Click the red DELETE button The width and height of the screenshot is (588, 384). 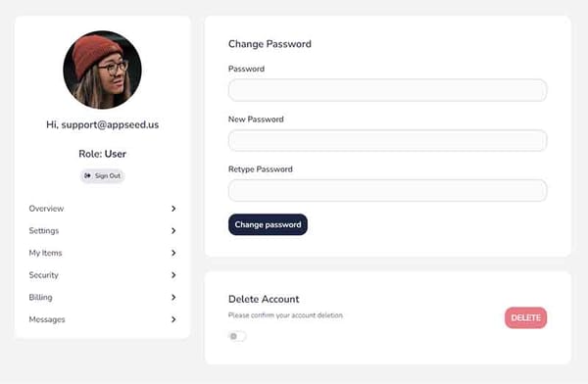(525, 317)
